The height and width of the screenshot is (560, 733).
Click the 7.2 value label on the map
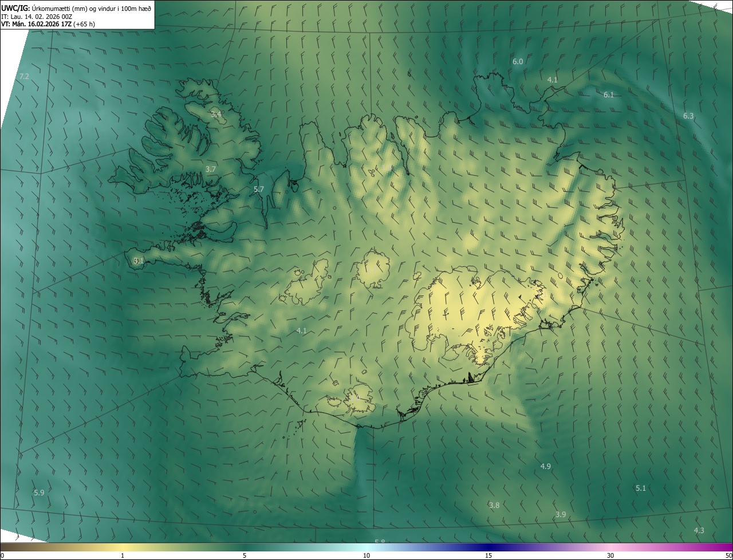[24, 76]
